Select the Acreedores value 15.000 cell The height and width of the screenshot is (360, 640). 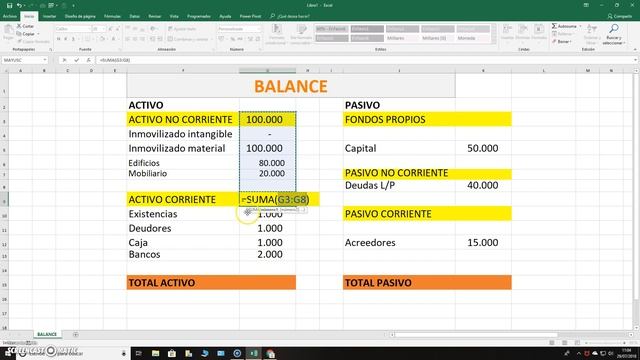coord(483,242)
